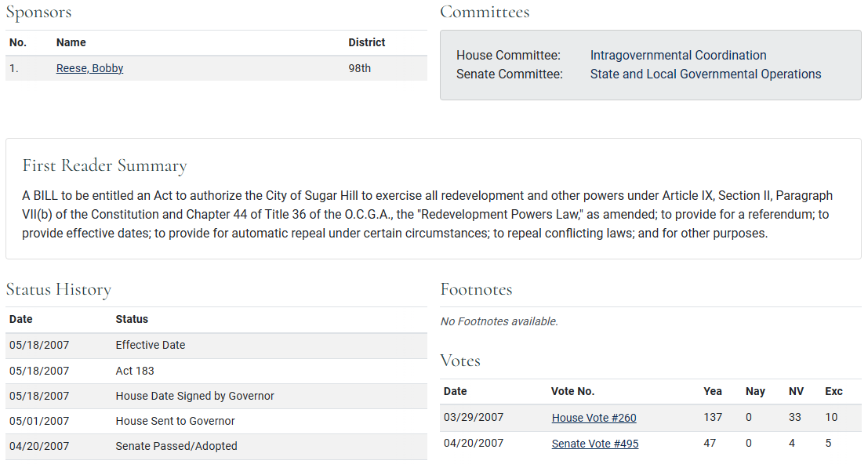868x464 pixels.
Task: Click the Date column header in Status History
Action: 20,319
